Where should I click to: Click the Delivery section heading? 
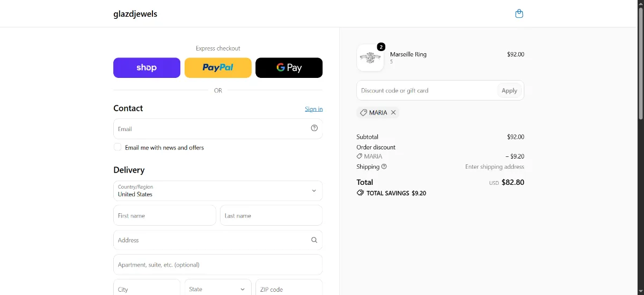pos(129,170)
